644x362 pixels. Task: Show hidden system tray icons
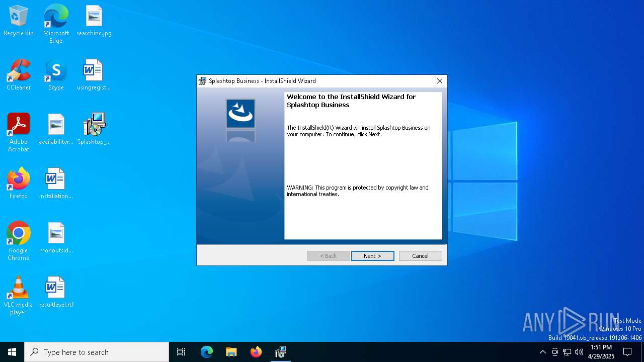tap(542, 352)
